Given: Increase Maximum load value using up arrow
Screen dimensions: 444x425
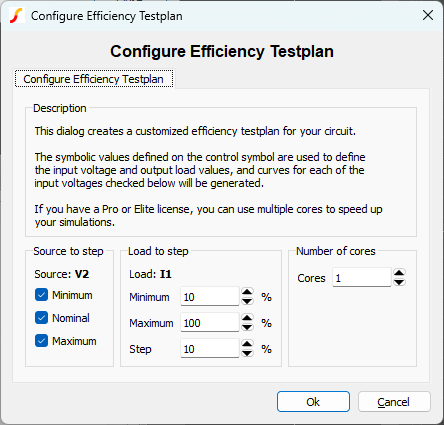Looking at the screenshot, I should point(247,318).
